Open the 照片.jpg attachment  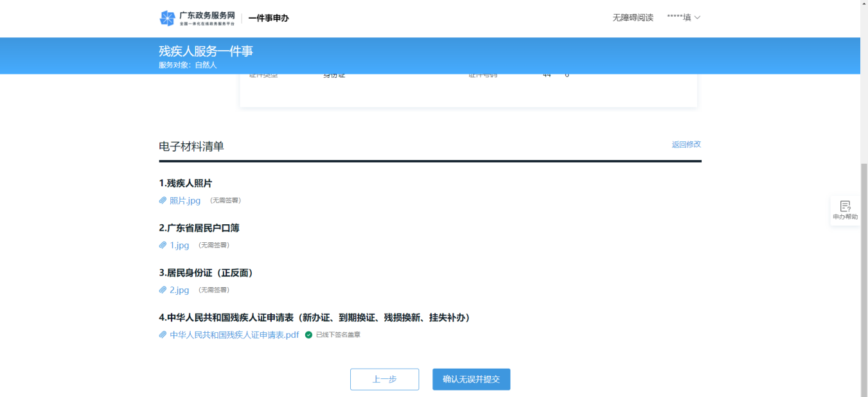(x=185, y=200)
